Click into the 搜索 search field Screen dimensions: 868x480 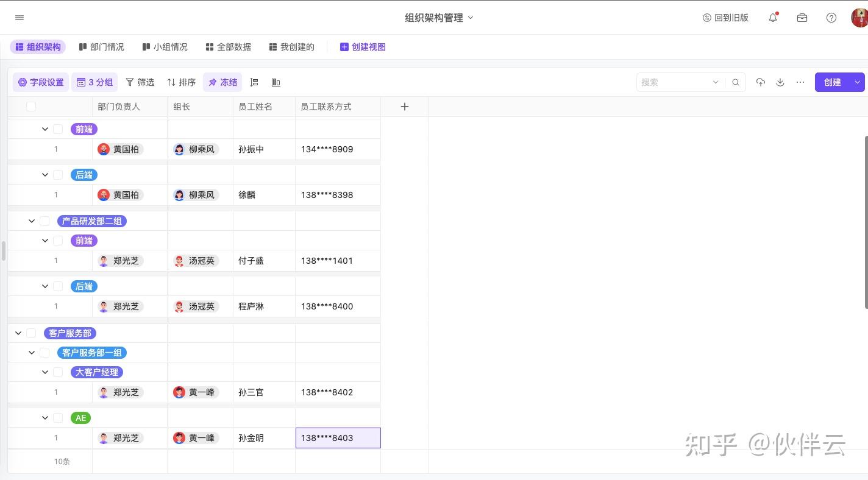point(674,82)
